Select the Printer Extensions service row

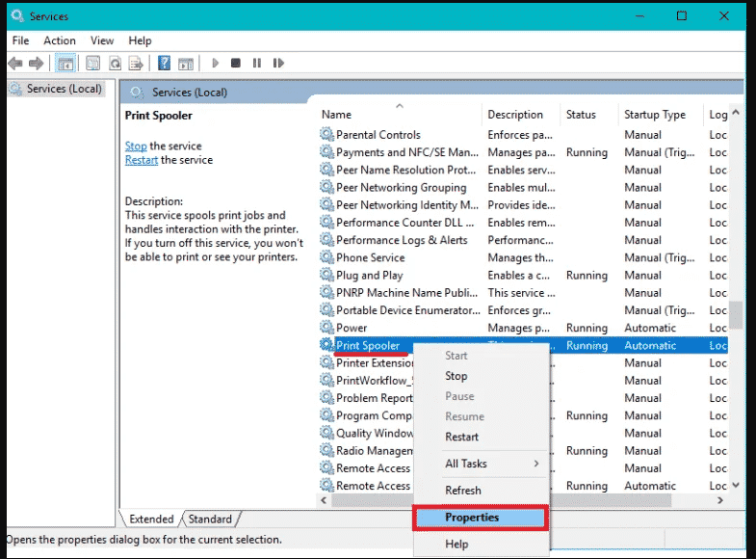[x=375, y=362]
